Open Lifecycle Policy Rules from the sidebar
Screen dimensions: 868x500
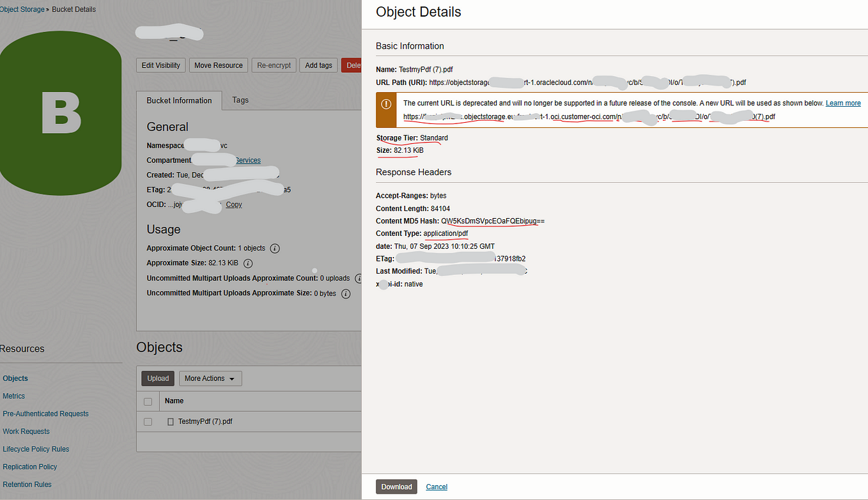coord(36,449)
